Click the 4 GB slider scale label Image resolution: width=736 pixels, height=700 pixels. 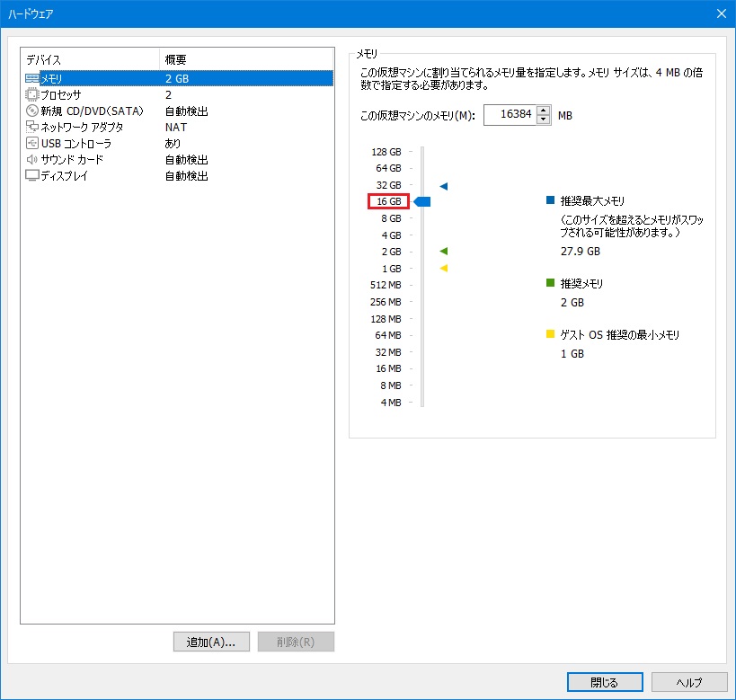click(392, 235)
